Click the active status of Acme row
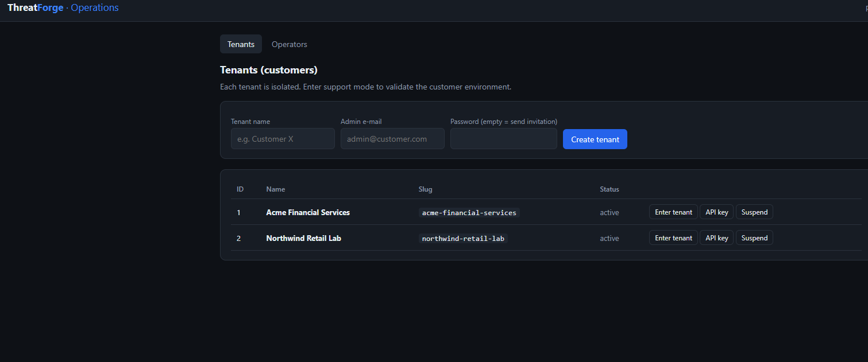Image resolution: width=868 pixels, height=362 pixels. (609, 212)
